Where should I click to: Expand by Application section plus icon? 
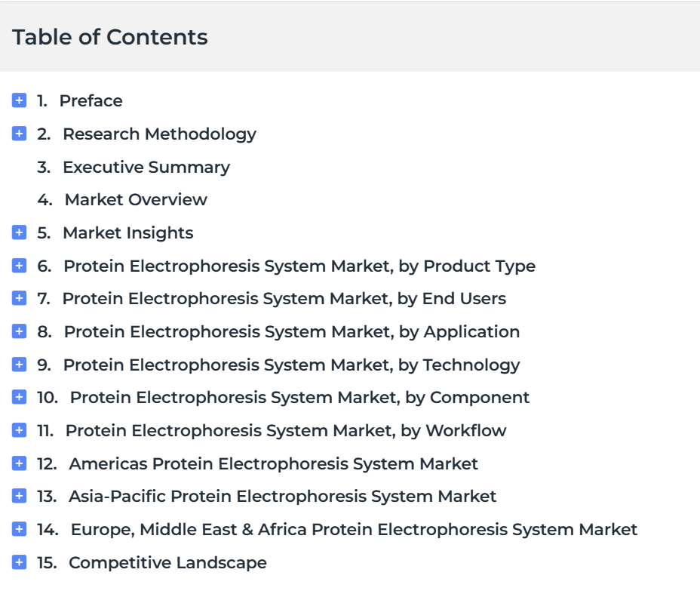pos(20,331)
